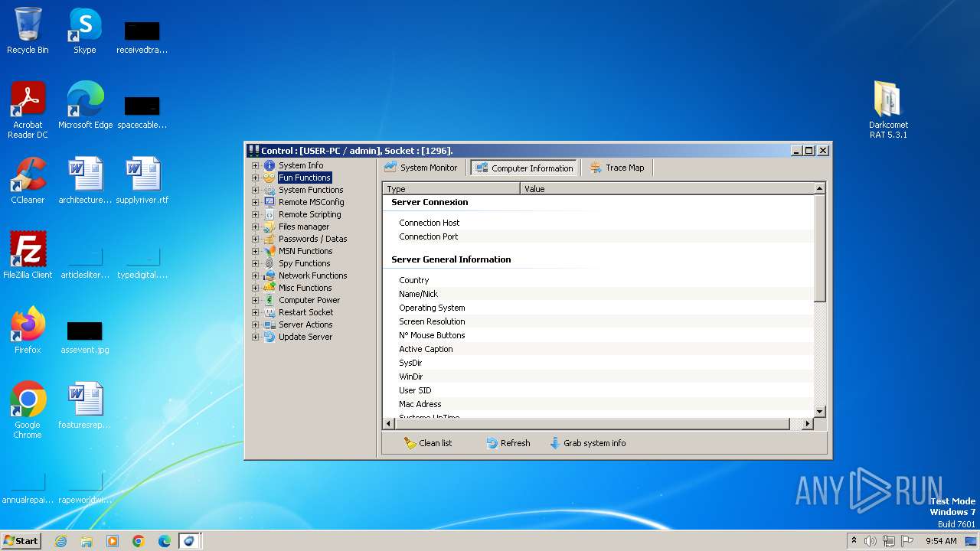Click the Spy Functions icon
The image size is (980, 551).
coord(269,263)
